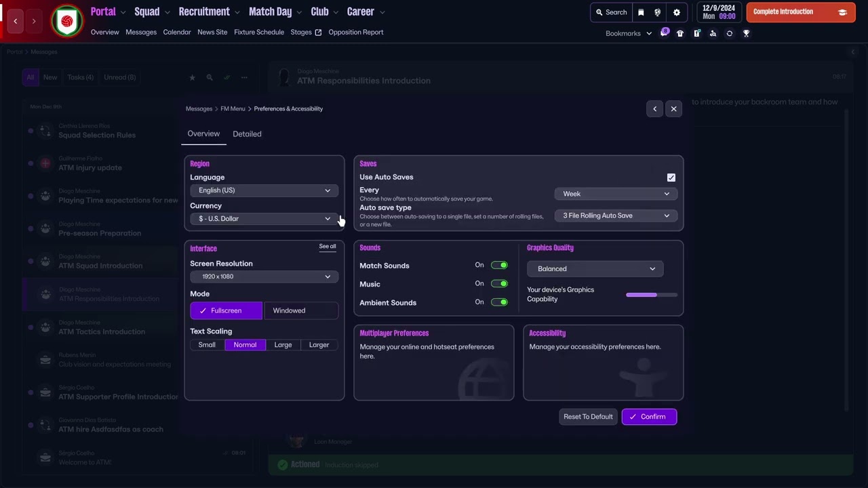
Task: Click the Complete Introduction button
Action: coord(801,12)
